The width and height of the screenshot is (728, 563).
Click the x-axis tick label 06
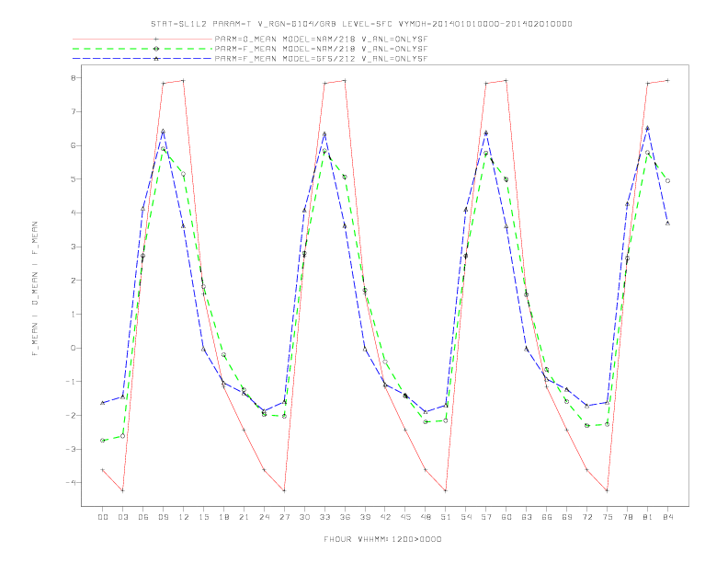pos(143,517)
